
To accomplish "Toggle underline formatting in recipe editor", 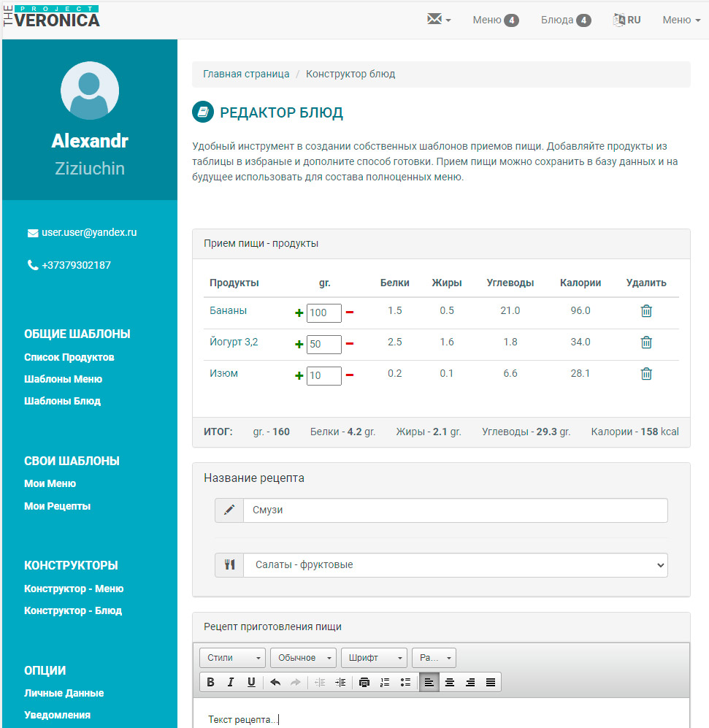I will tap(251, 683).
